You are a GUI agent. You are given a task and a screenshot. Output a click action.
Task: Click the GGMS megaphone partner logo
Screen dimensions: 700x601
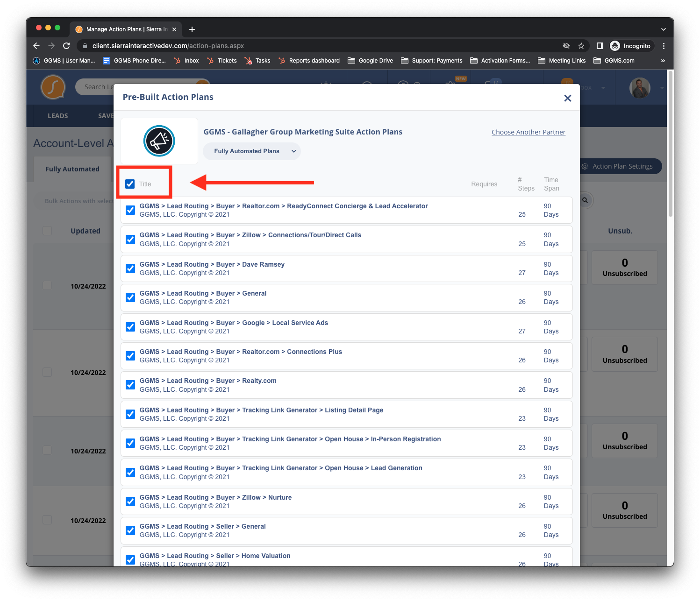coord(159,141)
